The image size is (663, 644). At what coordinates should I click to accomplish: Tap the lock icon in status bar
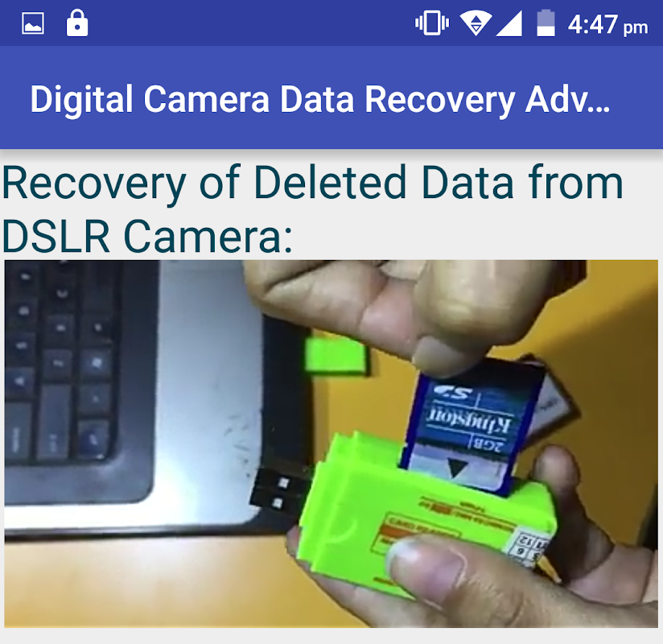click(77, 23)
